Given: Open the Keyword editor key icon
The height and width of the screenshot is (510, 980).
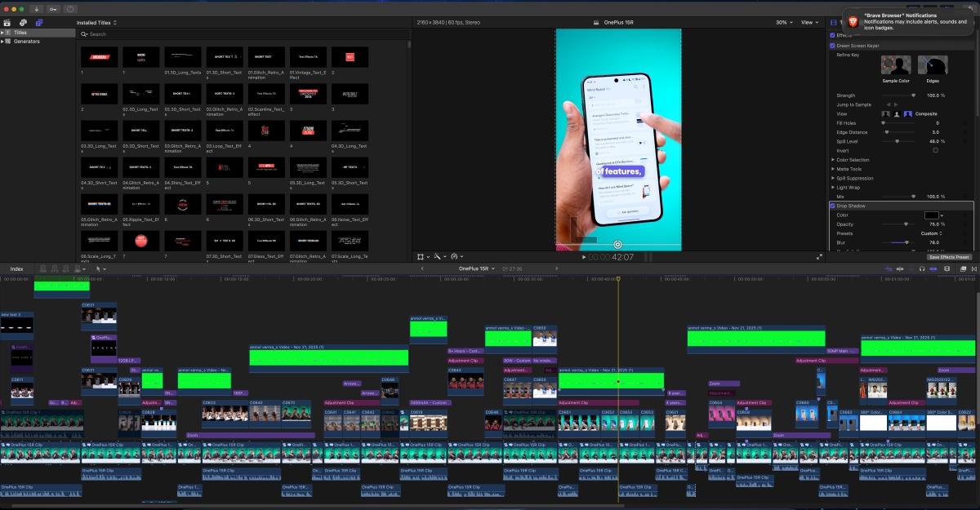Looking at the screenshot, I should tap(53, 8).
